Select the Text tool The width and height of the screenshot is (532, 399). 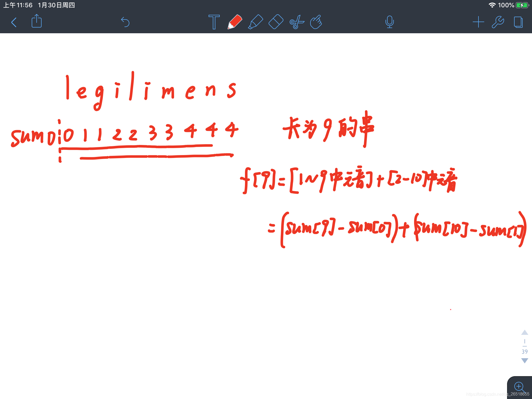[x=214, y=22]
